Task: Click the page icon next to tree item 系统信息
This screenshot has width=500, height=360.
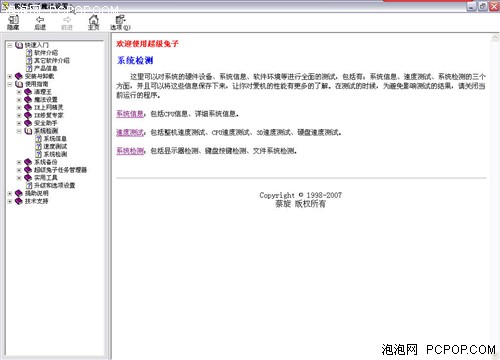Action: [x=38, y=139]
